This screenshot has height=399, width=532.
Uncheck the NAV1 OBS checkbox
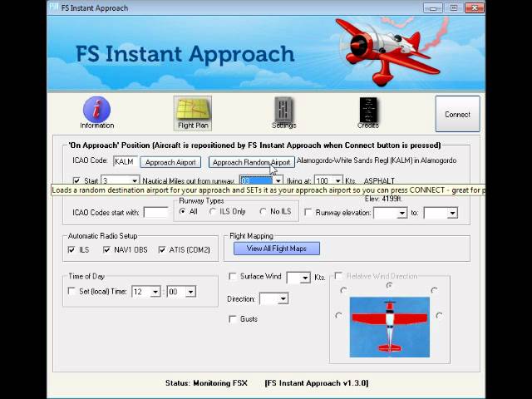[106, 249]
